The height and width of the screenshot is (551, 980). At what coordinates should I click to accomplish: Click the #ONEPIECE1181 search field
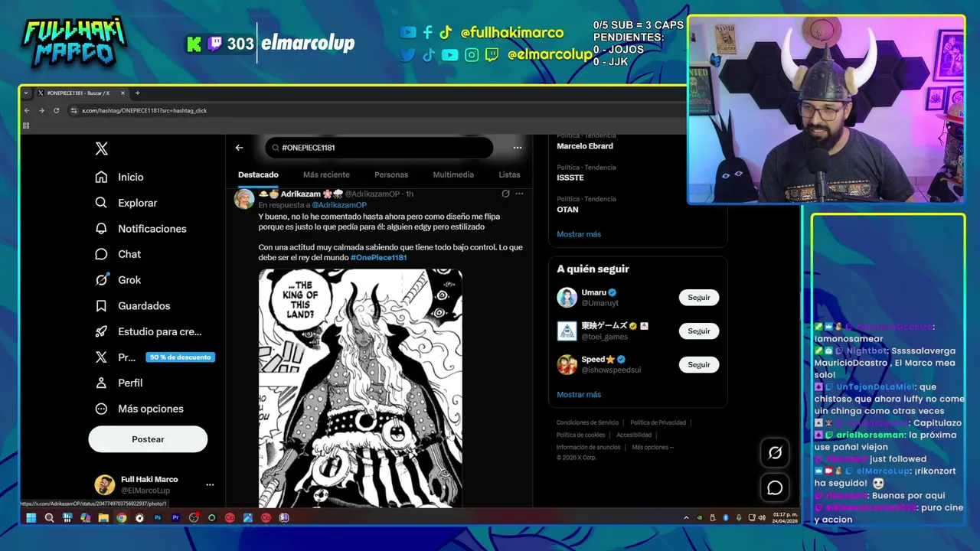tap(379, 148)
